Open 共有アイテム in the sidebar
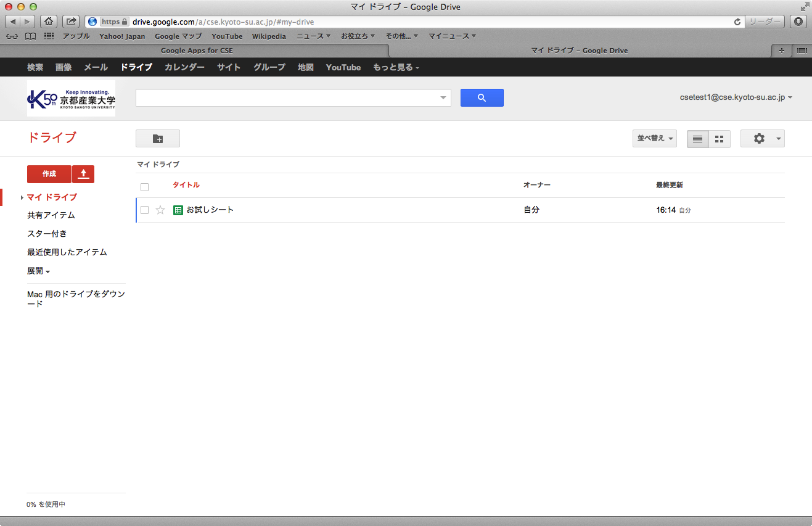Image resolution: width=812 pixels, height=526 pixels. pyautogui.click(x=51, y=215)
